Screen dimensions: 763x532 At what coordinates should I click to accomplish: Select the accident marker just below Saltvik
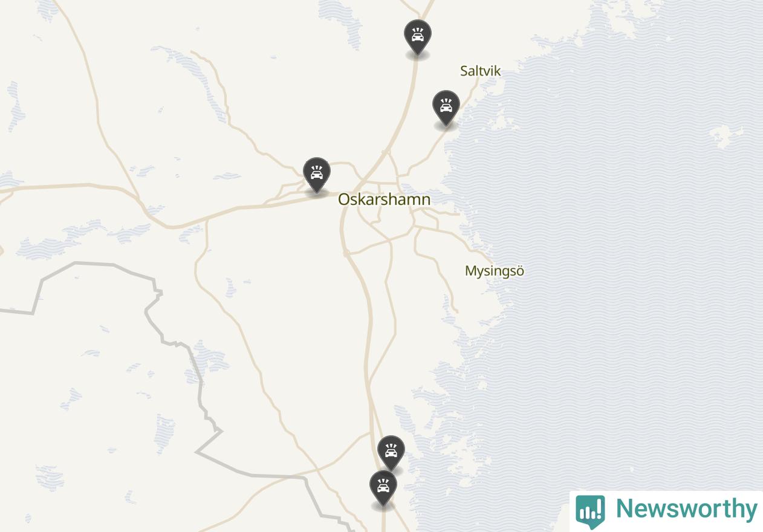[446, 108]
